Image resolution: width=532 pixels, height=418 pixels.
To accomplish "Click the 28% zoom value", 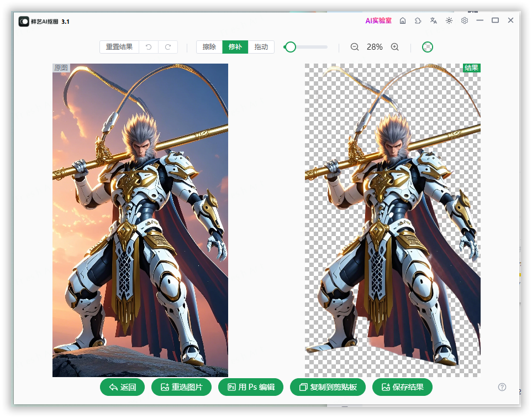I will 375,47.
